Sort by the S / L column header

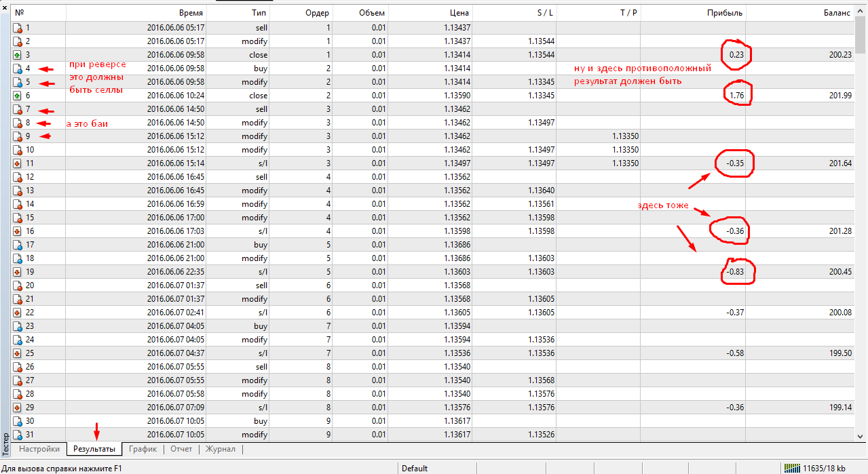(x=514, y=14)
